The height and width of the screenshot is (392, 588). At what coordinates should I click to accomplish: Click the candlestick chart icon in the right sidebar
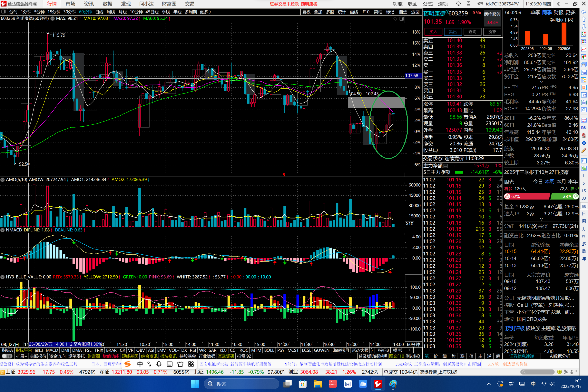coord(584,57)
